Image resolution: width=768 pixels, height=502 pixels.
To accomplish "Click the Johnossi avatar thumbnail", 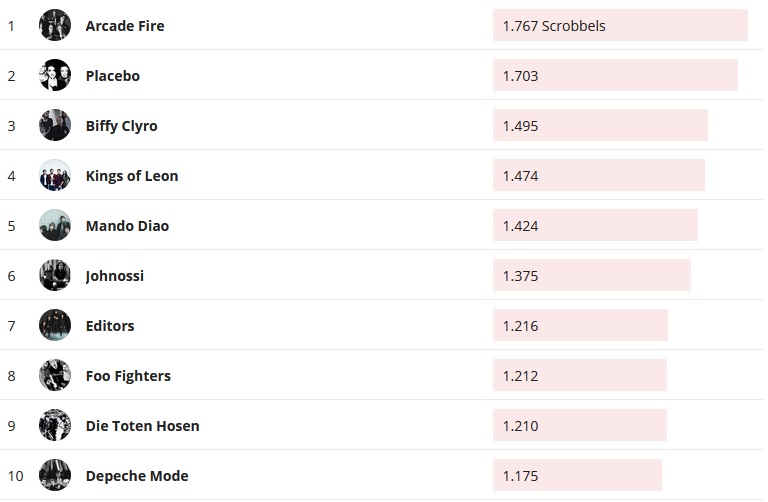I will tap(55, 275).
